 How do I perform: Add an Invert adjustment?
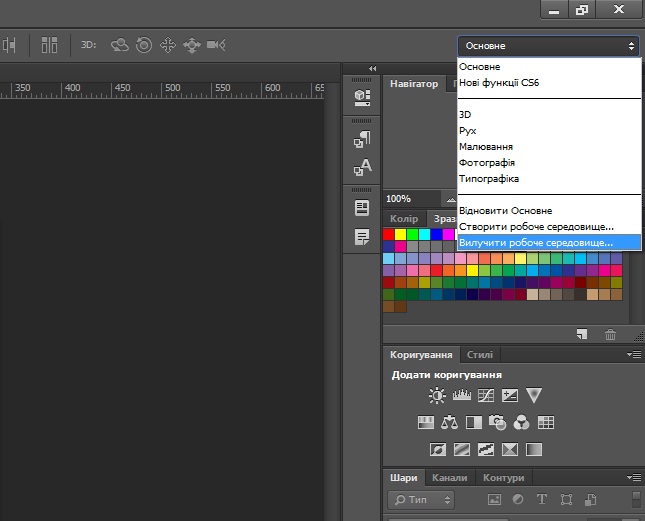pos(438,449)
